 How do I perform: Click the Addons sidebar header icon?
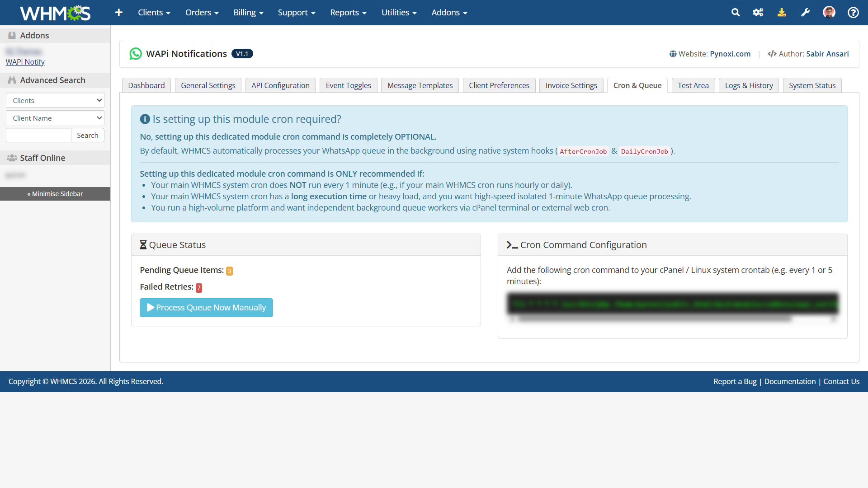pos(12,35)
